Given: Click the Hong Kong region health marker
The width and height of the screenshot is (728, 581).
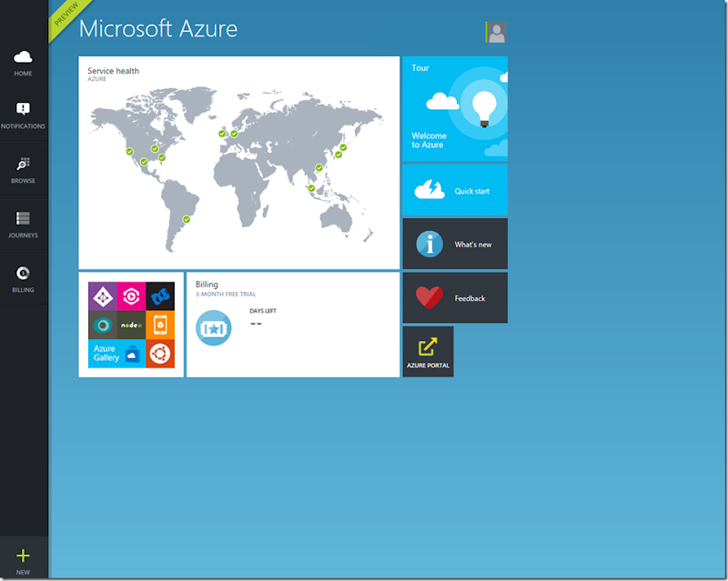Looking at the screenshot, I should [319, 168].
